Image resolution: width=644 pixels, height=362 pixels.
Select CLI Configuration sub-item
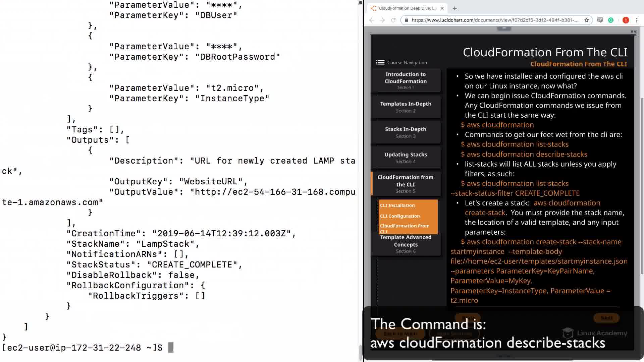tap(400, 216)
